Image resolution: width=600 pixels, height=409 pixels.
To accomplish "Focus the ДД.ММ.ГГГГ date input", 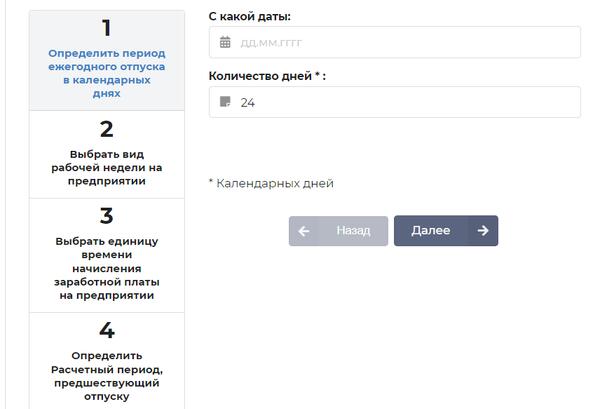I will coord(400,43).
